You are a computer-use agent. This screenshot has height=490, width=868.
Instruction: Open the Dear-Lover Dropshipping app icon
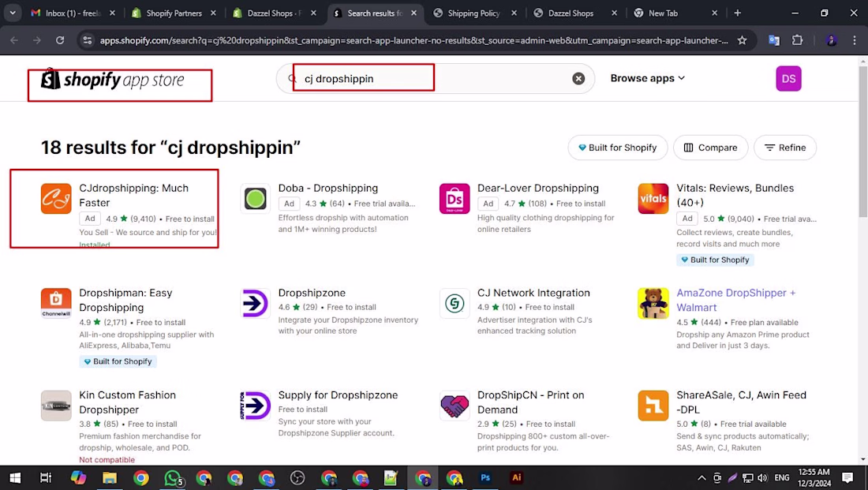tap(455, 198)
